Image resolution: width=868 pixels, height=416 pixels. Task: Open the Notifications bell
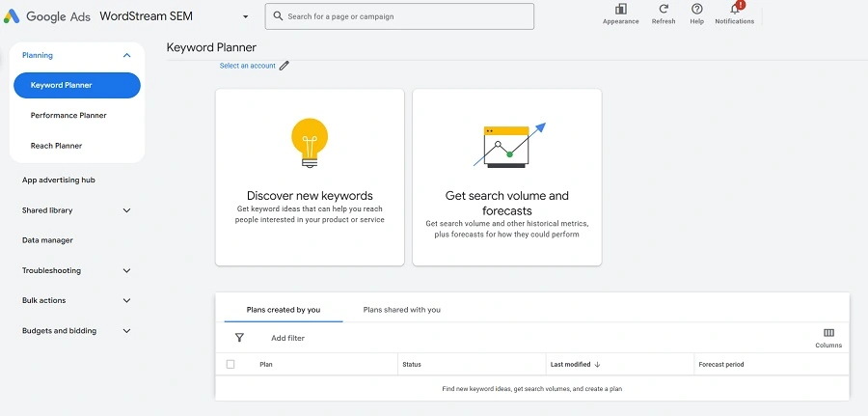point(735,9)
